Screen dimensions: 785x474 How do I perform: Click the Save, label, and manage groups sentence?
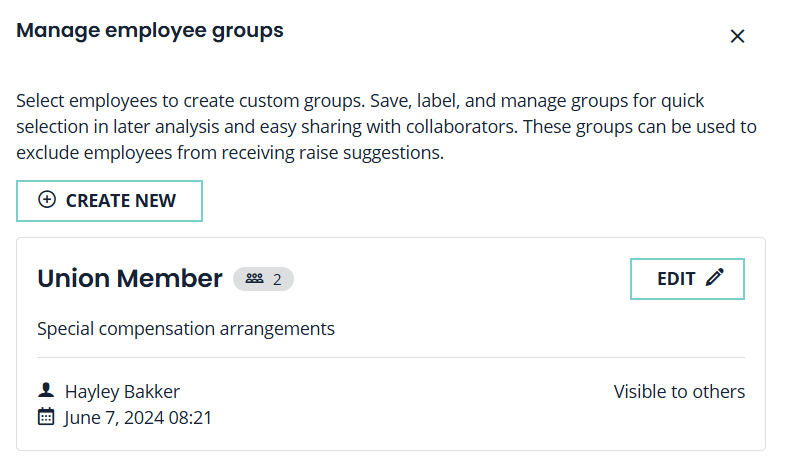pos(560,101)
